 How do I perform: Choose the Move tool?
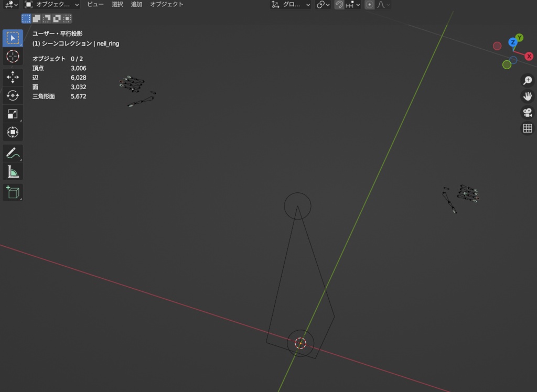(13, 77)
